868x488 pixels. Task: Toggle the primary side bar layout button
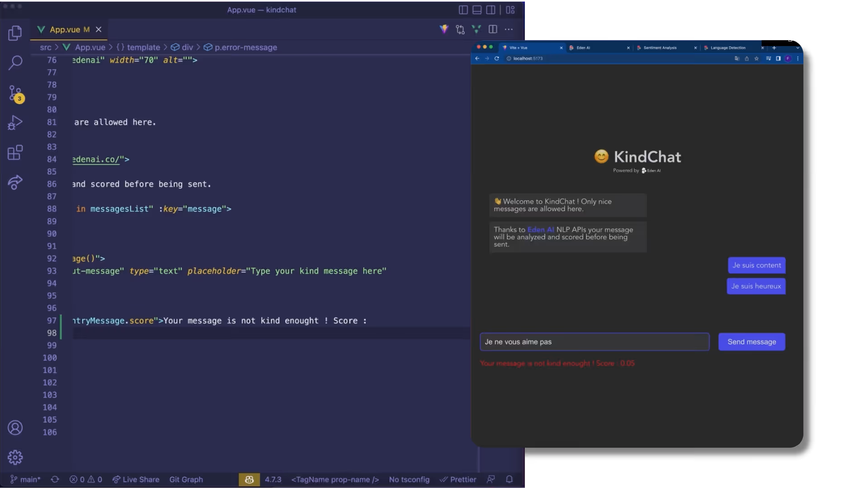coord(463,10)
